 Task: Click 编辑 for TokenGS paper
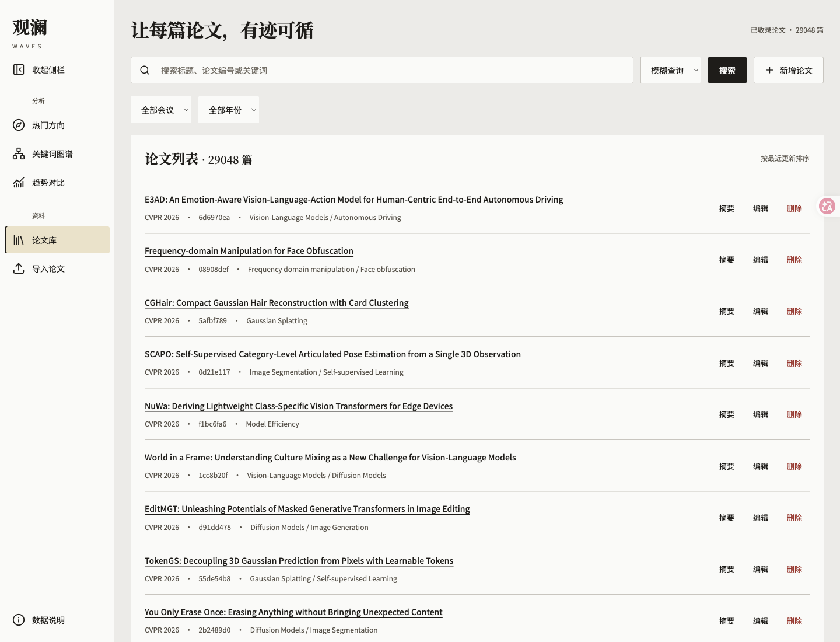click(x=761, y=569)
